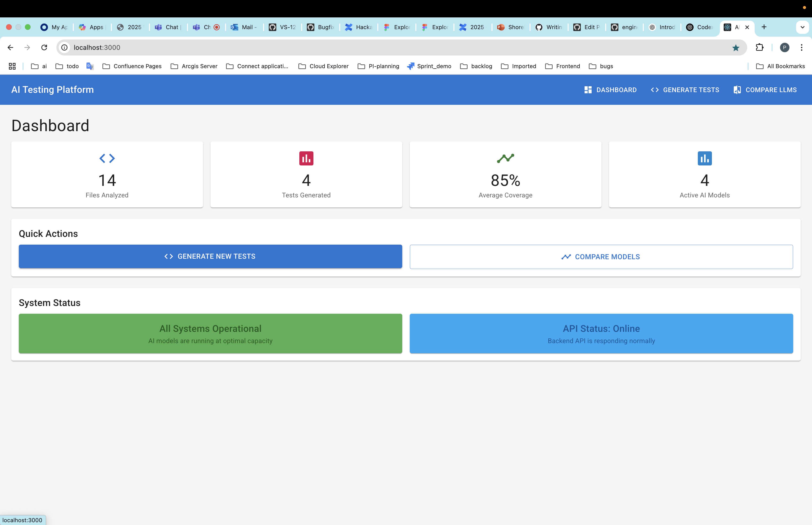Expand the tab search dropdown arrow

(802, 27)
